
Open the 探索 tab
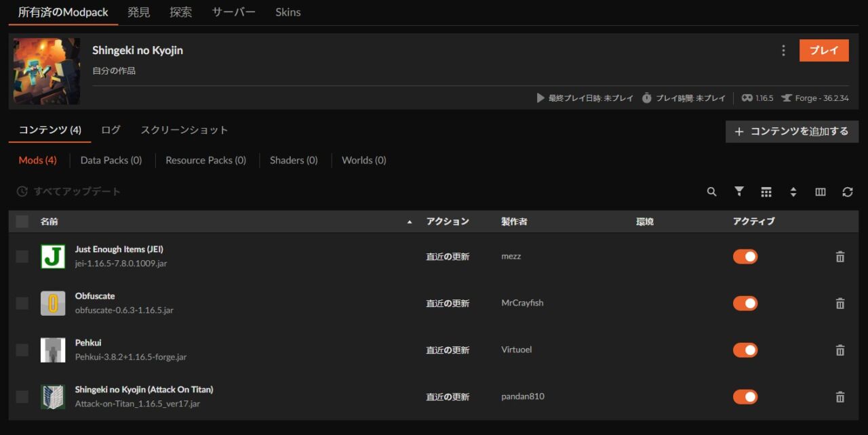click(181, 12)
